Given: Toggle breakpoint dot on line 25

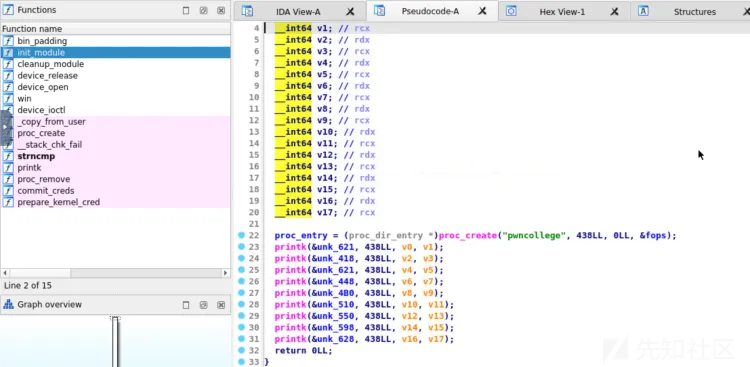Looking at the screenshot, I should pos(241,269).
